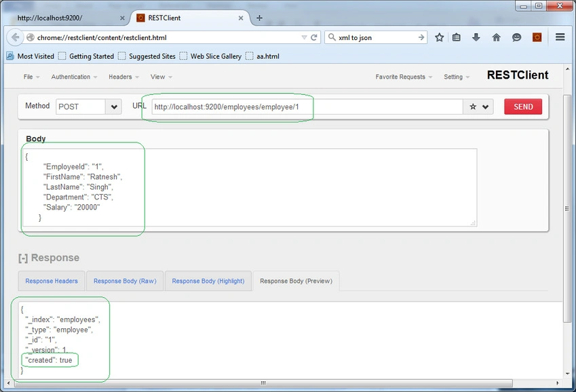Open URL bar history dropdown arrow

pyautogui.click(x=304, y=37)
